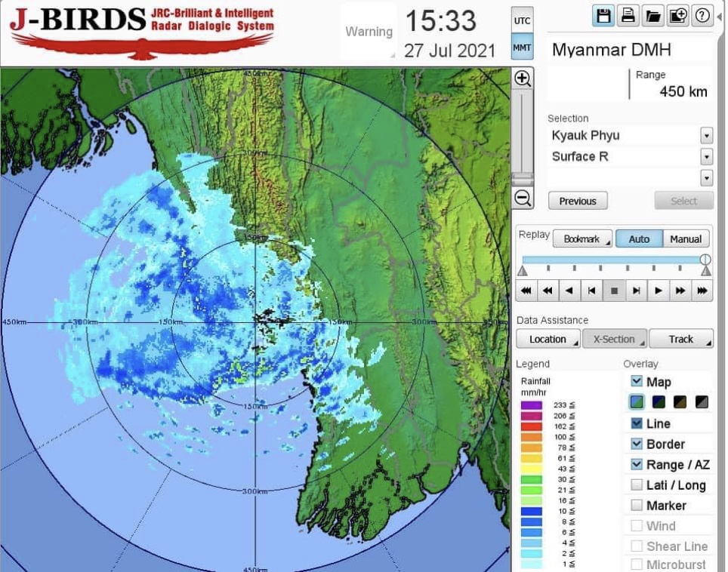Image resolution: width=728 pixels, height=572 pixels.
Task: Expand the Kyauk Phyu station dropdown
Action: click(x=706, y=136)
